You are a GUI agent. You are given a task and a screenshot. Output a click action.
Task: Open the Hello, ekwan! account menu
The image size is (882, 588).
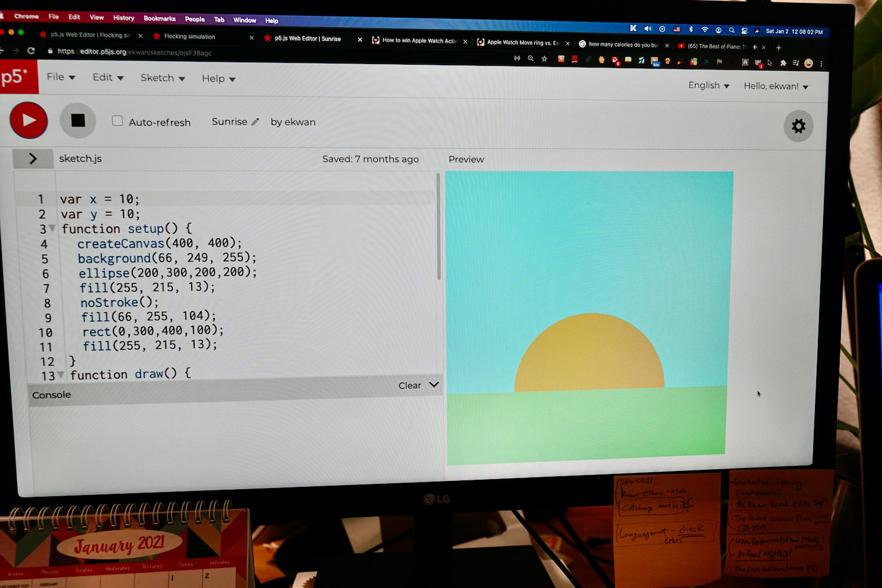(776, 86)
